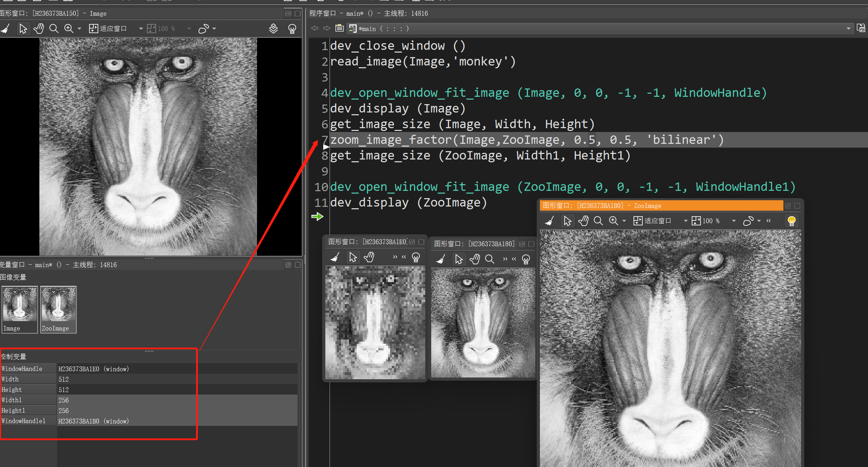This screenshot has width=868, height=467.
Task: Select the hand pan tool in the Image window
Action: coord(39,29)
